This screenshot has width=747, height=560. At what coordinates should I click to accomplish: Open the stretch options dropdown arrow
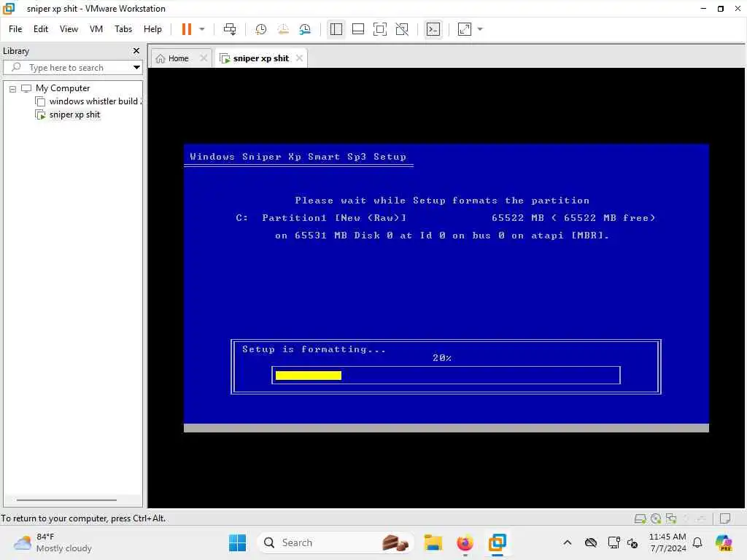click(x=480, y=29)
